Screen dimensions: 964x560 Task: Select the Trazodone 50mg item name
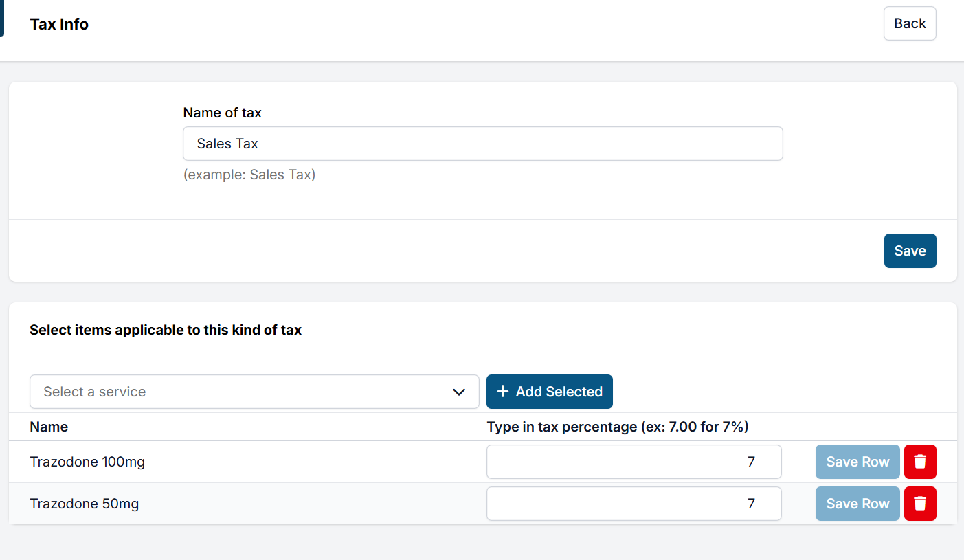pos(85,504)
